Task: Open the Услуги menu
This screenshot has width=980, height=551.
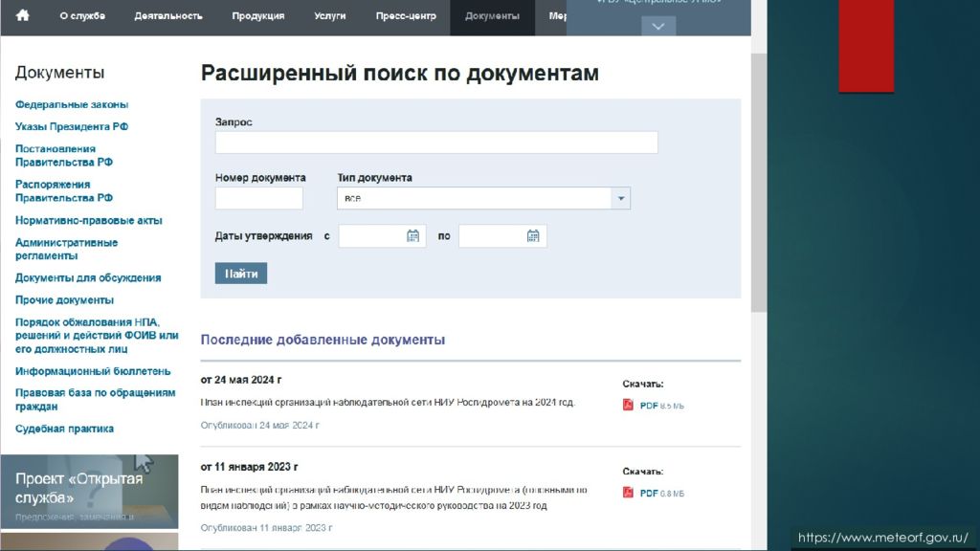Action: point(330,15)
